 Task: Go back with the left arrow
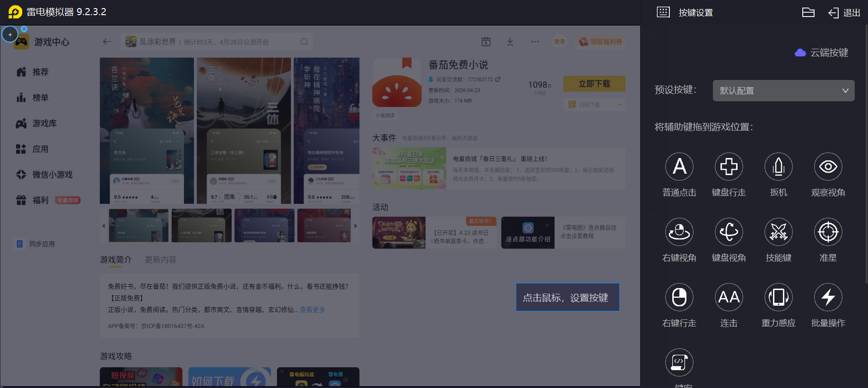(107, 42)
